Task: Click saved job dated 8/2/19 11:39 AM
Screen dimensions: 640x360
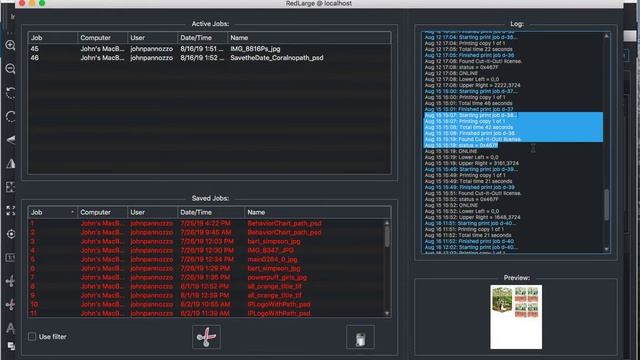Action: [206, 313]
